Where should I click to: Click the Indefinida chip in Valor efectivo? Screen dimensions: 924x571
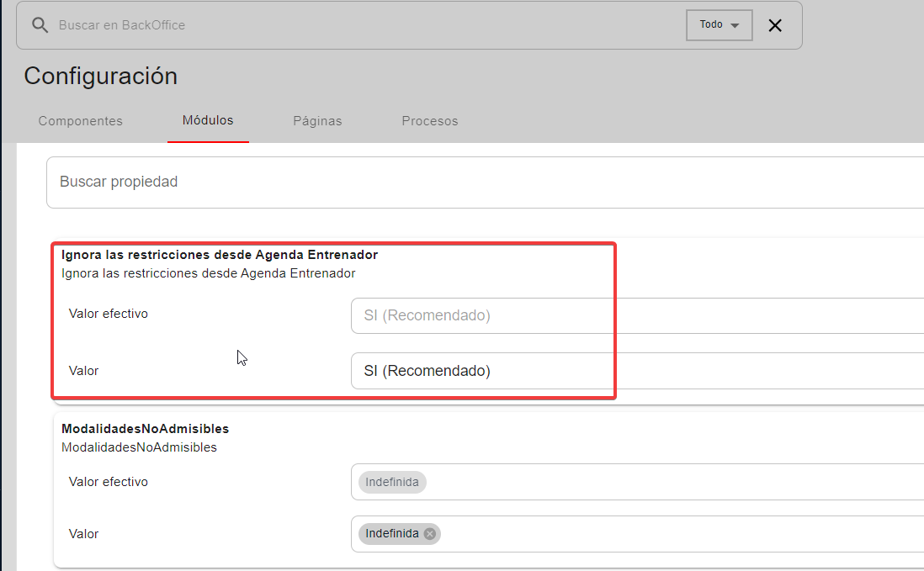(x=392, y=482)
